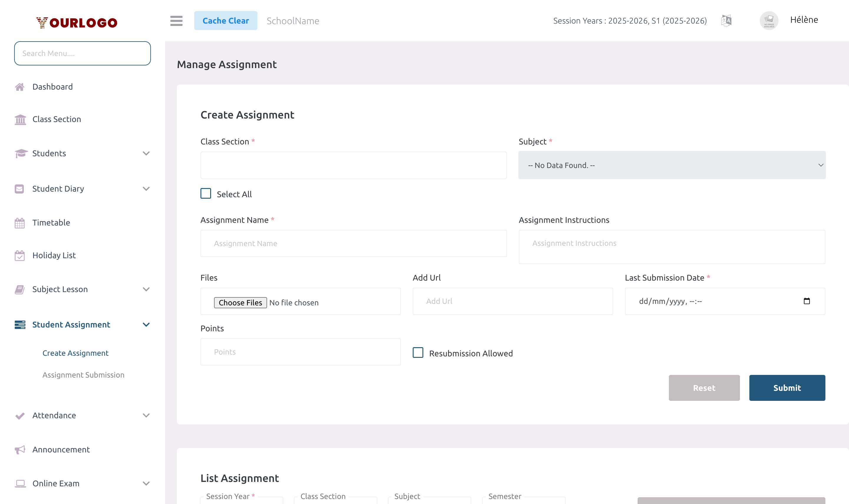Expand the Students sidebar section

tap(147, 154)
